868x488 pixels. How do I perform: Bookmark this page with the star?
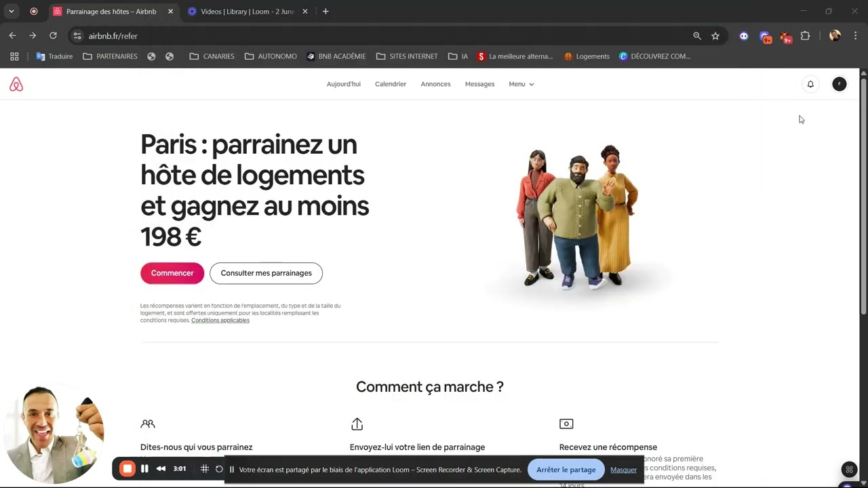point(715,36)
